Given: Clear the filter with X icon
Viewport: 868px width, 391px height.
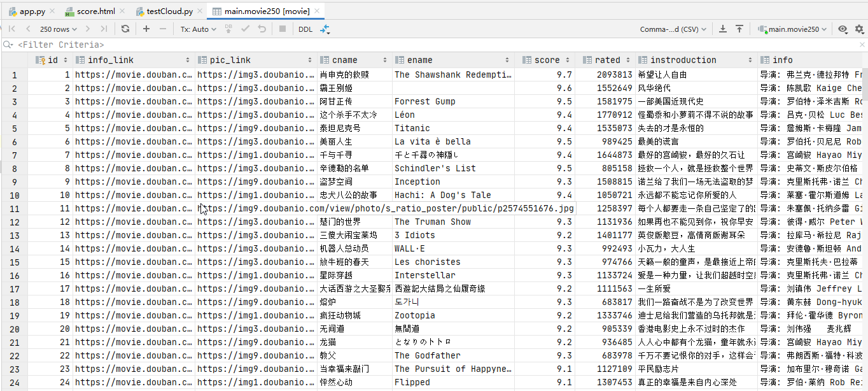Looking at the screenshot, I should pyautogui.click(x=861, y=45).
